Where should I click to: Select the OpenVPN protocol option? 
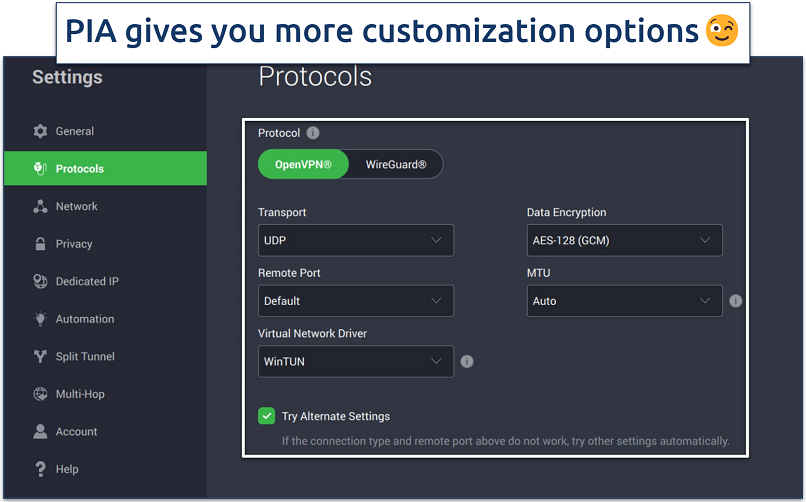[304, 165]
